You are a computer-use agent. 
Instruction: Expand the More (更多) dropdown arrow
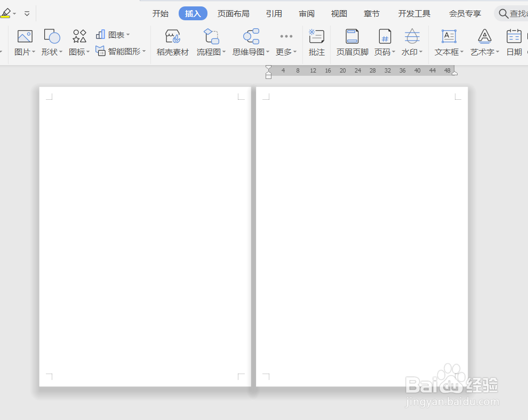[295, 52]
